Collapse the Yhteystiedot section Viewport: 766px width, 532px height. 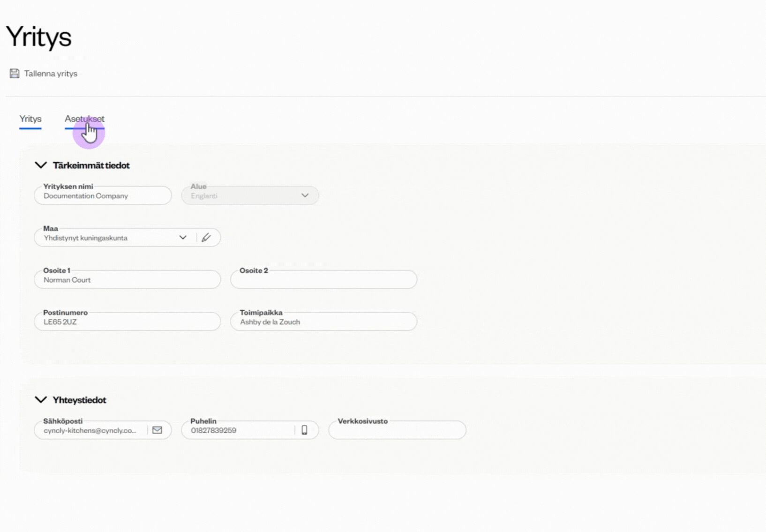(x=41, y=400)
